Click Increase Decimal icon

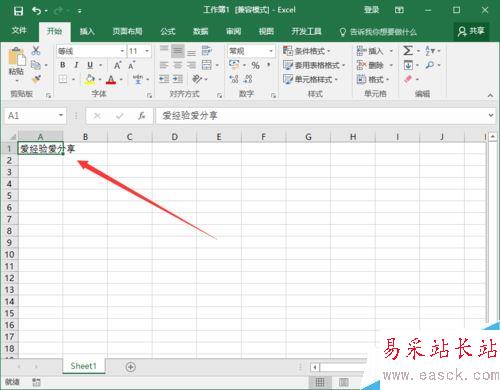coord(234,79)
